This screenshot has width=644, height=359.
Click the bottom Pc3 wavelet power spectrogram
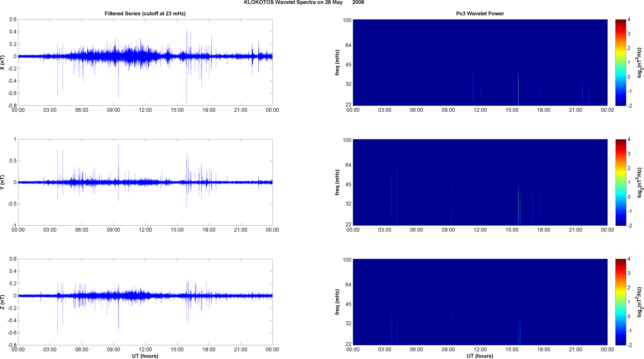click(x=480, y=302)
